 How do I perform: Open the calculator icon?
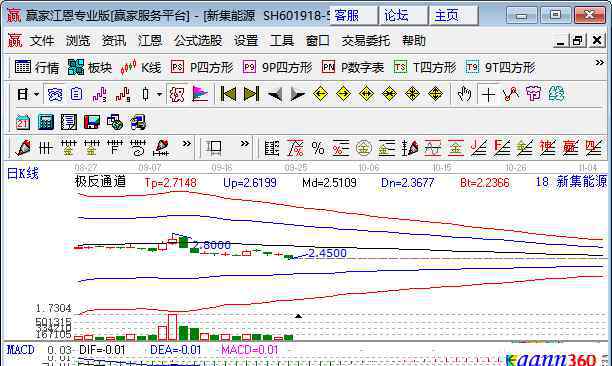[x=46, y=122]
